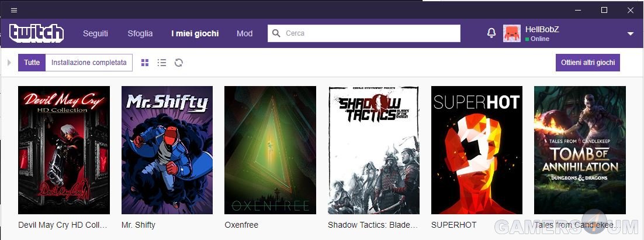The width and height of the screenshot is (644, 240).
Task: Open the Tomb of Annihilation cover
Action: (580, 150)
